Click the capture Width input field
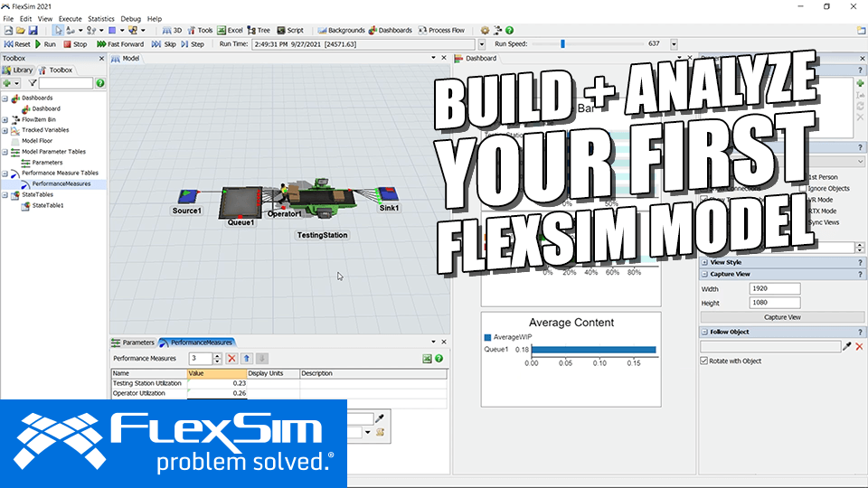The width and height of the screenshot is (868, 488). (x=775, y=289)
